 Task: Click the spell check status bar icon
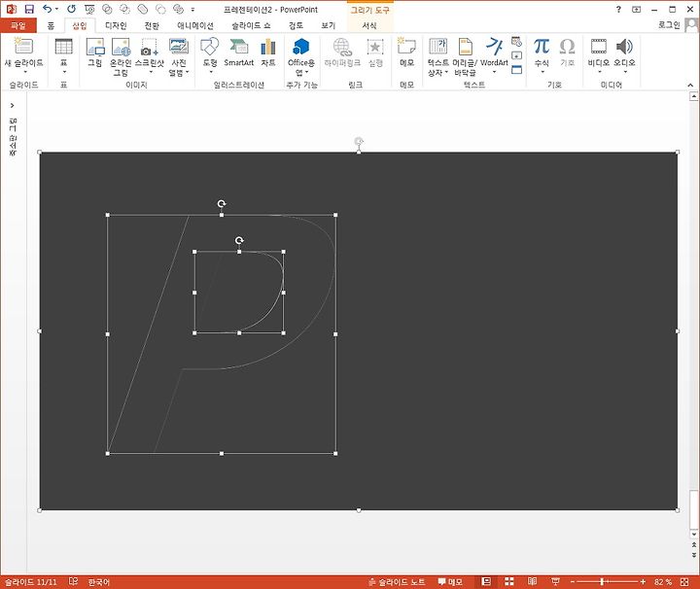[73, 581]
